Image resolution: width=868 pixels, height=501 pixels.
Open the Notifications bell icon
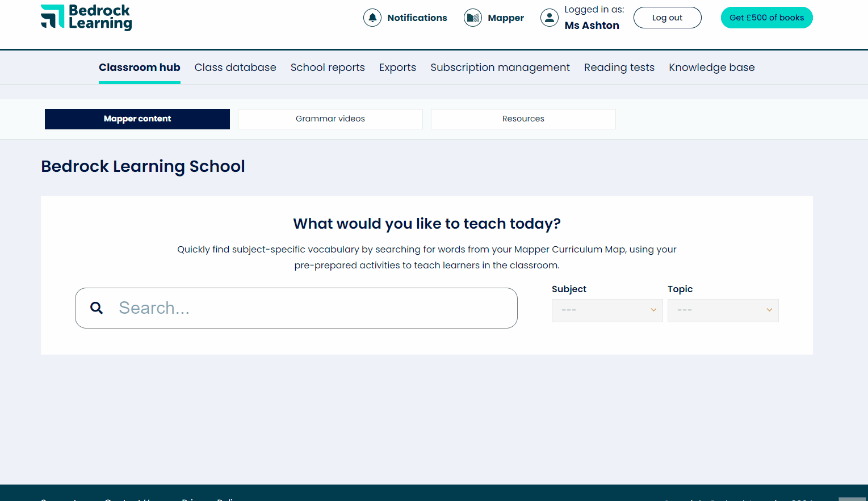[372, 18]
